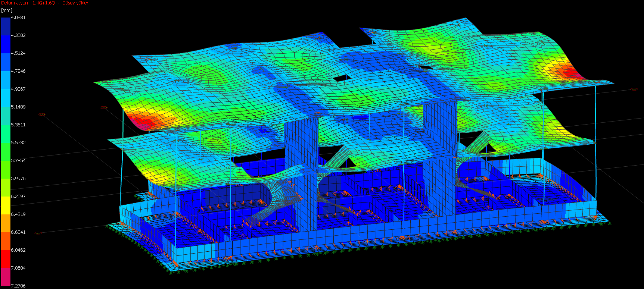Click the orange legend swatch below 6.4219
644x289 pixels.
pos(6,223)
